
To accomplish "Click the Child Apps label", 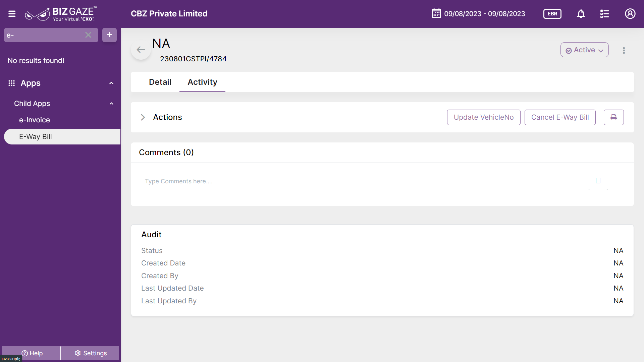I will (32, 104).
